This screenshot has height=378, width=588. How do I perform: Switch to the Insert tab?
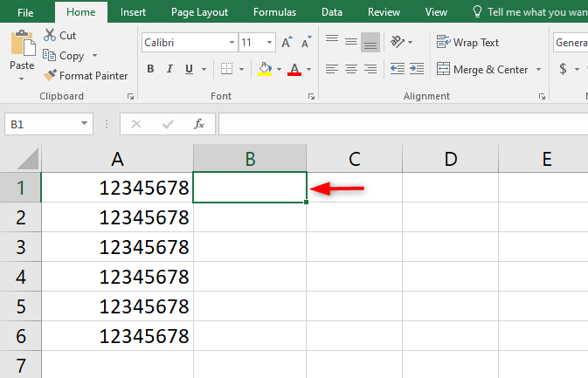click(x=133, y=12)
